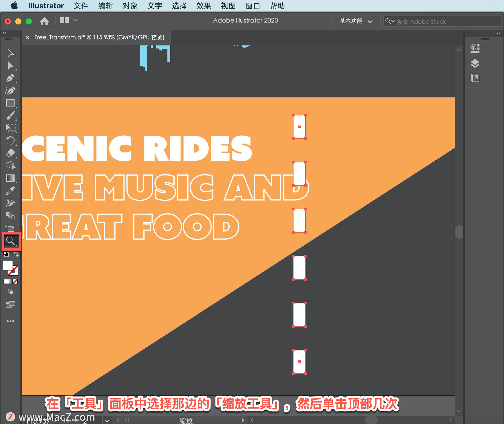Open the 窗口 menu
Screen dimensions: 504x424
253,6
